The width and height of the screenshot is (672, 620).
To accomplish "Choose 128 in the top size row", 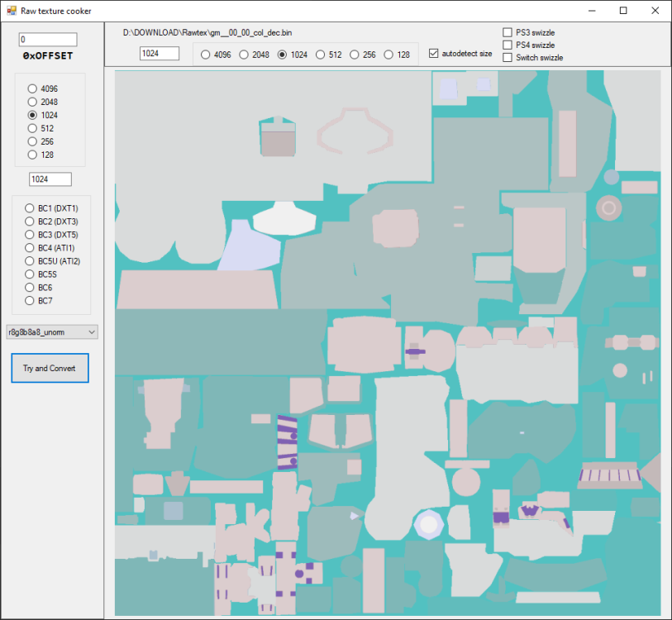I will click(x=390, y=55).
